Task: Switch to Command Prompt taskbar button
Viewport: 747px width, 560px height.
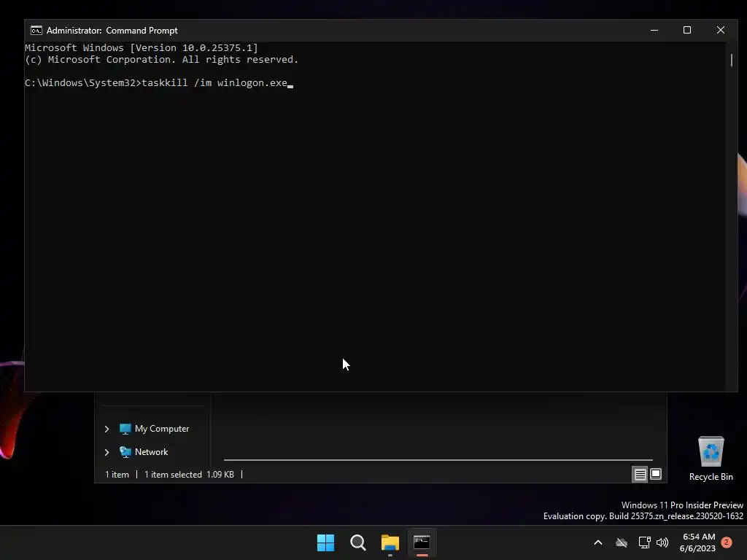Action: click(422, 542)
